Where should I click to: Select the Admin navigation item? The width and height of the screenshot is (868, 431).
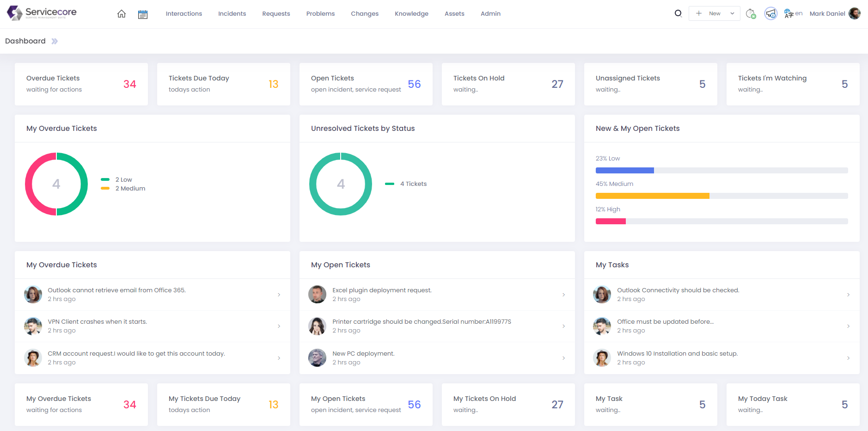point(490,13)
